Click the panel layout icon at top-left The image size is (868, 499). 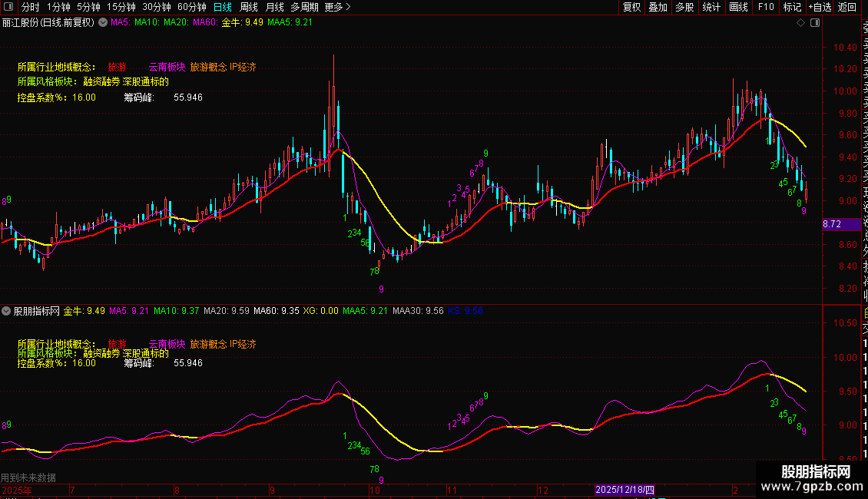click(x=8, y=7)
